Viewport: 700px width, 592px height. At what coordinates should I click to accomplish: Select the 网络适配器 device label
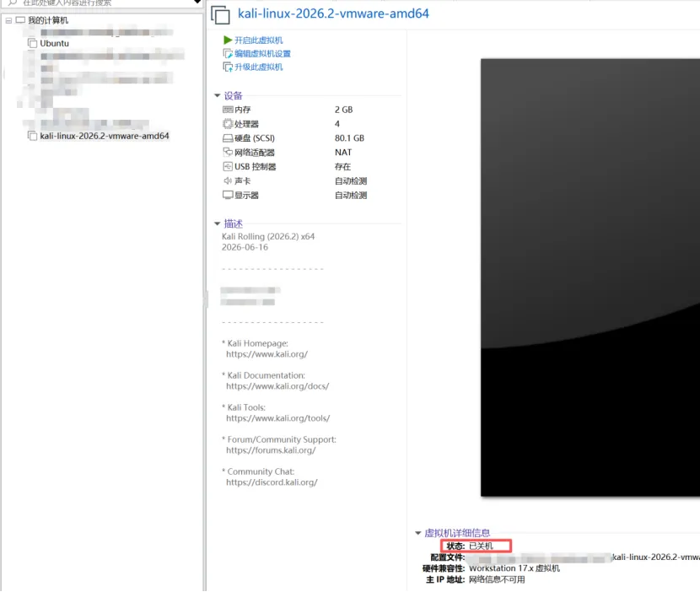point(255,153)
